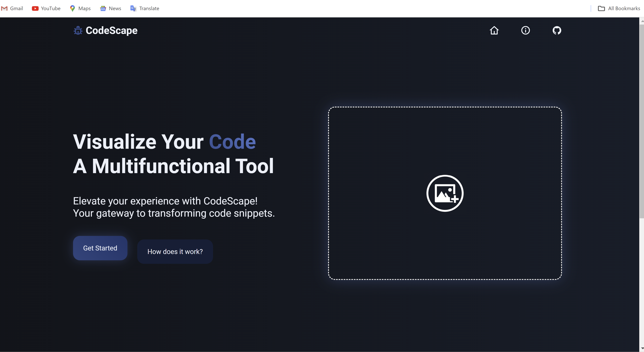Click the Home icon in navbar
The image size is (644, 352).
pos(494,30)
